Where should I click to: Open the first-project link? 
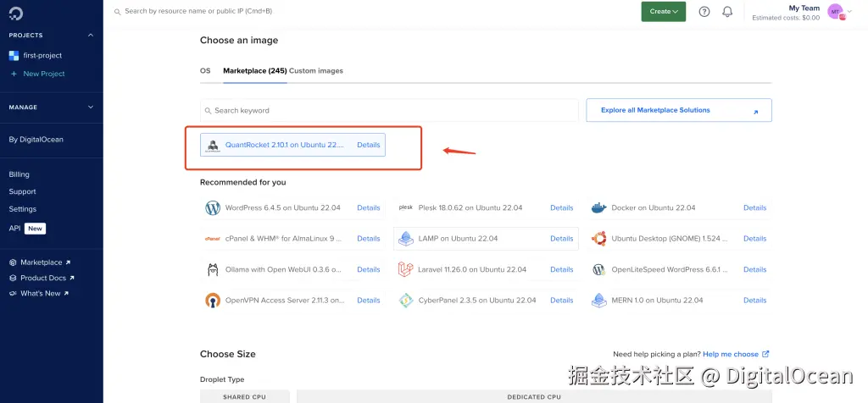click(42, 55)
